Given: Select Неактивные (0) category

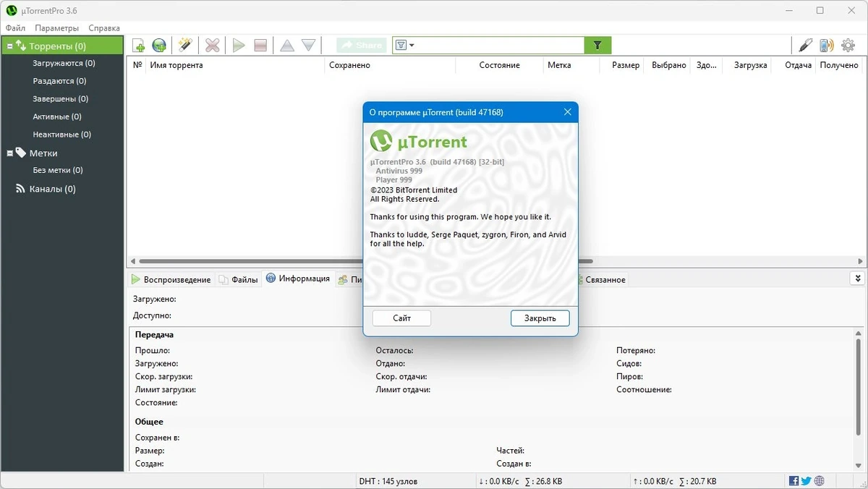Looking at the screenshot, I should (62, 135).
